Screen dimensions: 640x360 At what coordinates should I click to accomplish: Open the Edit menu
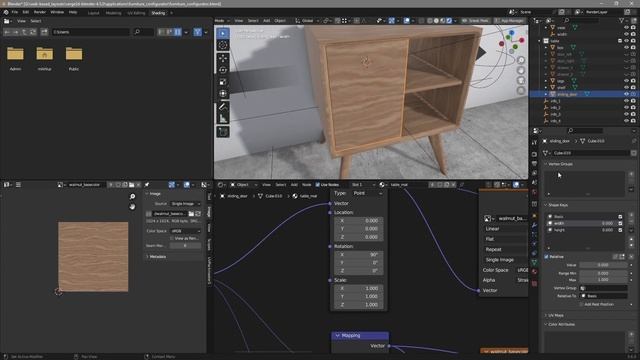point(26,12)
